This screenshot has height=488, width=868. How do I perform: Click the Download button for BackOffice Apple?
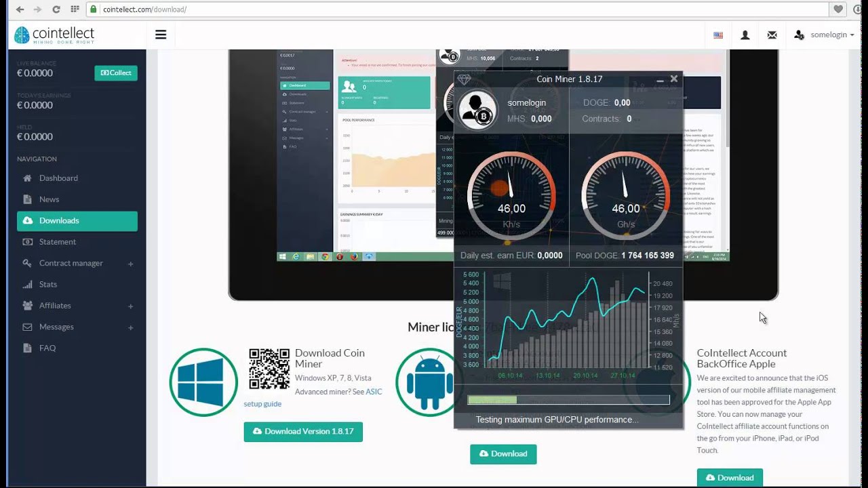(730, 477)
